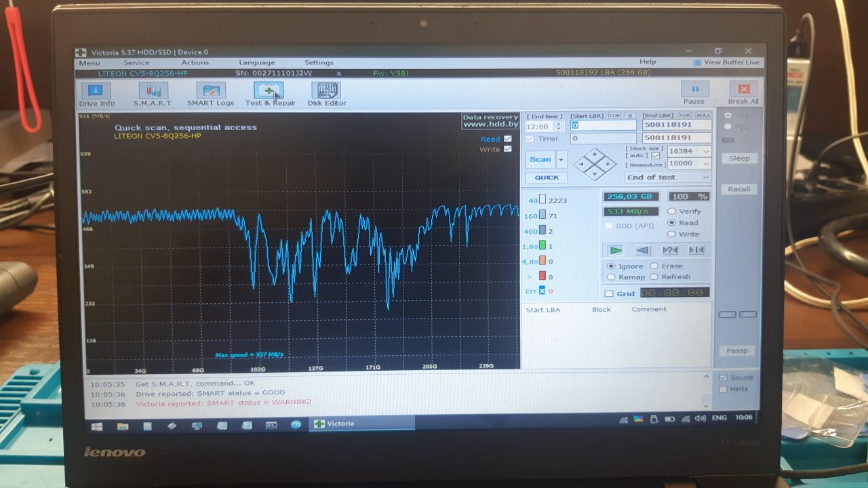Click the orange 4,8s block indicator
This screenshot has height=488, width=868.
coord(542,261)
